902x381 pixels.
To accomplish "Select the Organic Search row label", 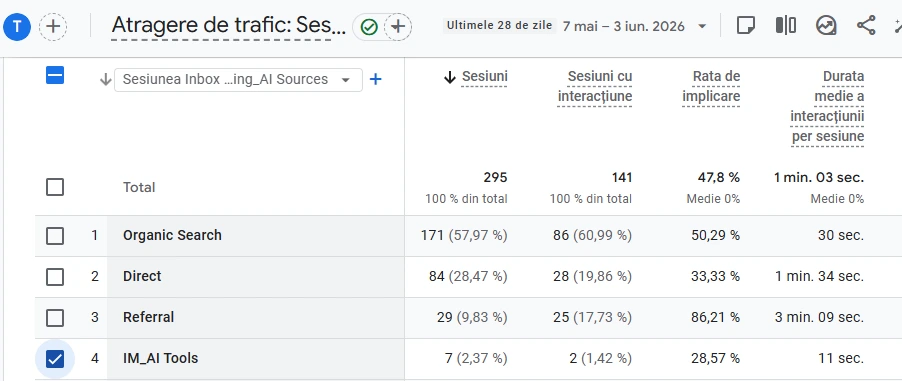I will [x=172, y=235].
